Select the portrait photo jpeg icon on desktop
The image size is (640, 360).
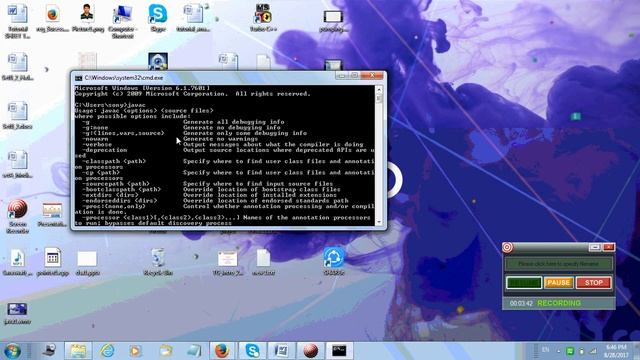(x=88, y=18)
